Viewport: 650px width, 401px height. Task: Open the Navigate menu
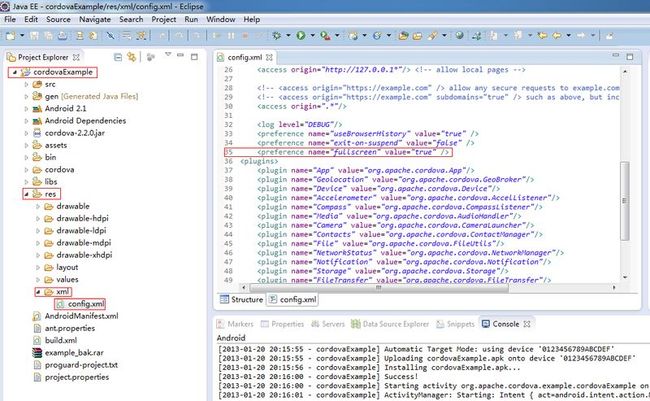click(95, 19)
